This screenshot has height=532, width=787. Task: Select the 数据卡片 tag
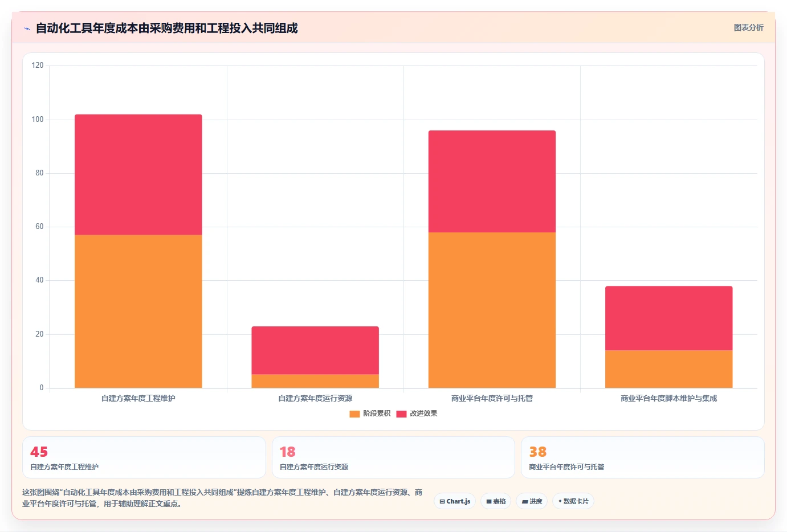(x=573, y=501)
